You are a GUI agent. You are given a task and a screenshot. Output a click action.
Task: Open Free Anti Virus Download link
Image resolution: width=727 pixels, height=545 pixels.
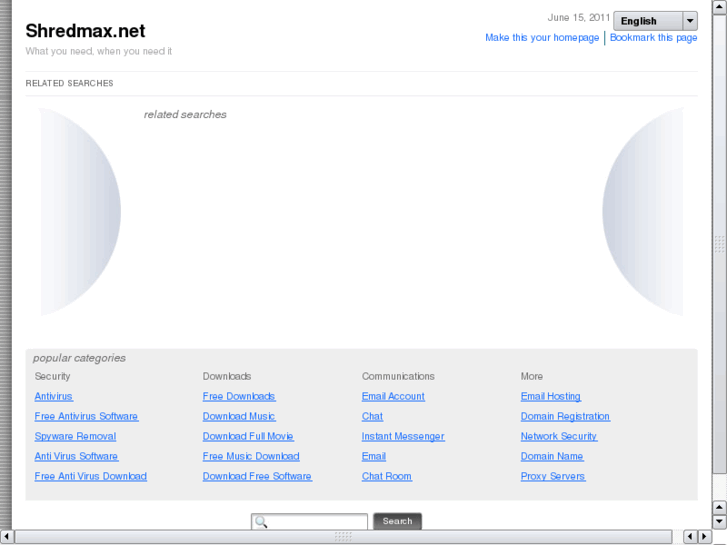[90, 476]
